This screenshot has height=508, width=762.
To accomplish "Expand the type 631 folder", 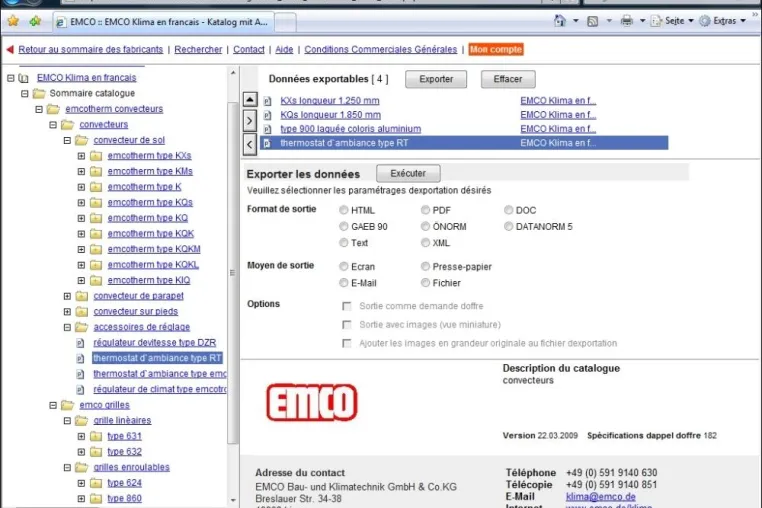I will [x=81, y=437].
